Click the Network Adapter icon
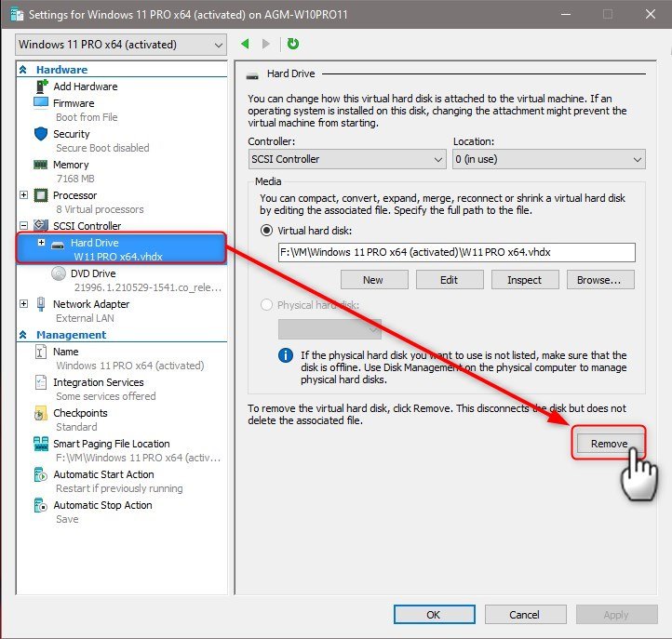This screenshot has width=672, height=639. coord(41,304)
